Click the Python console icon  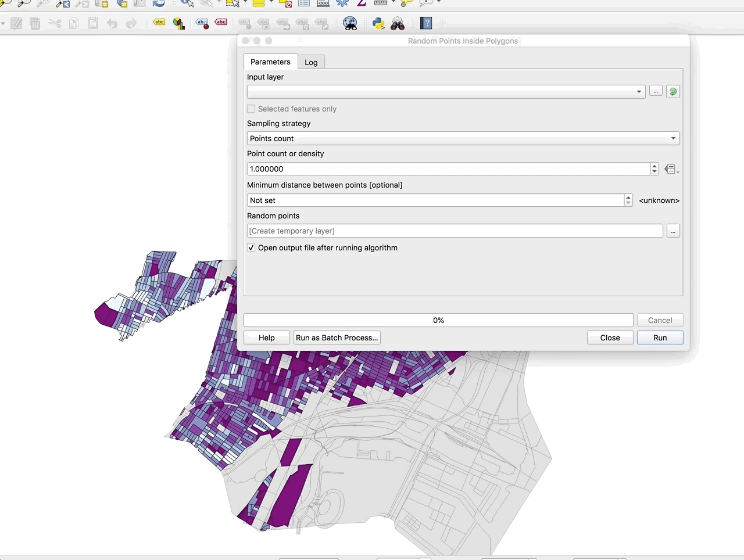point(378,24)
